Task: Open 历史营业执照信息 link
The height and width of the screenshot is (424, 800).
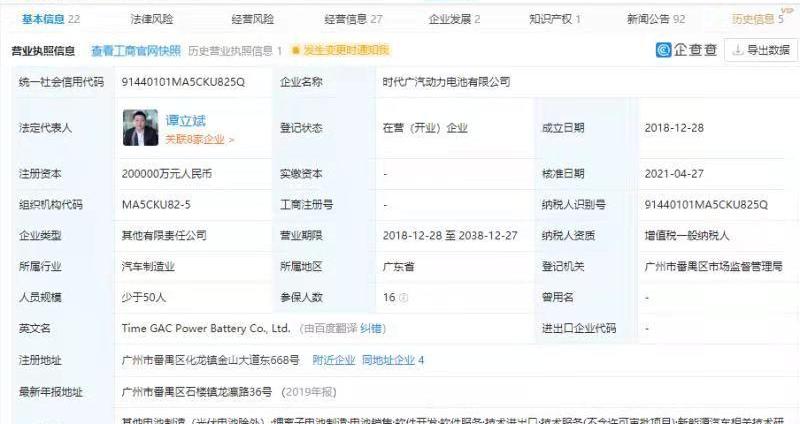Action: point(235,51)
